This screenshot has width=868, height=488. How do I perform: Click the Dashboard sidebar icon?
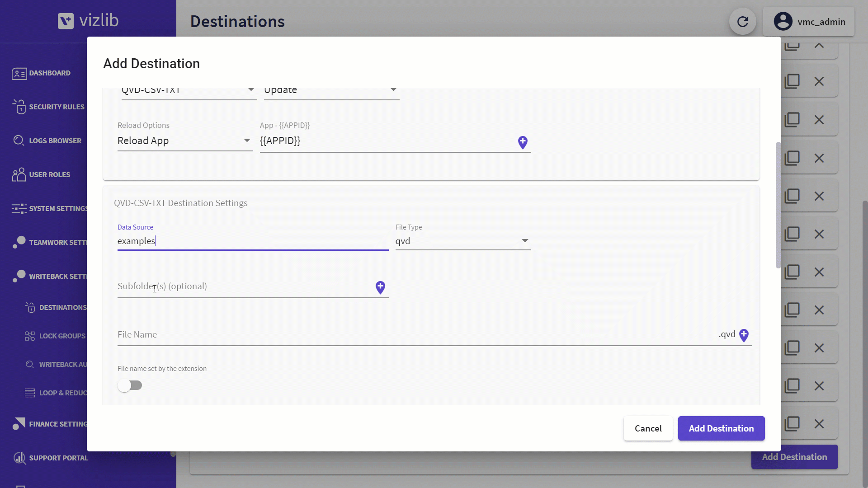(x=19, y=73)
